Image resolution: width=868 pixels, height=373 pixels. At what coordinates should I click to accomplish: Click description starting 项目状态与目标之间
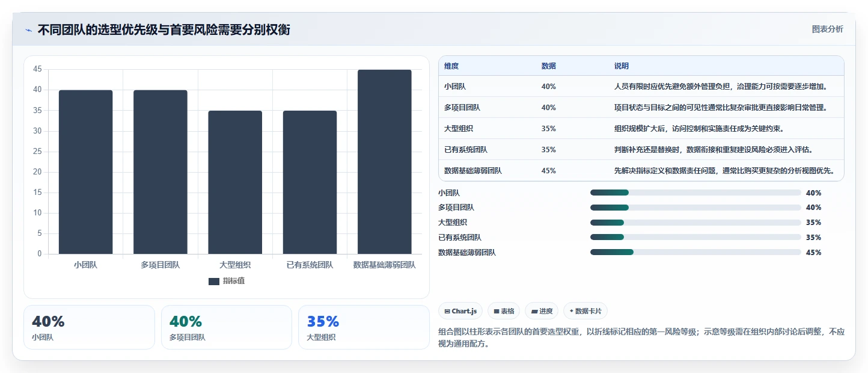(721, 108)
